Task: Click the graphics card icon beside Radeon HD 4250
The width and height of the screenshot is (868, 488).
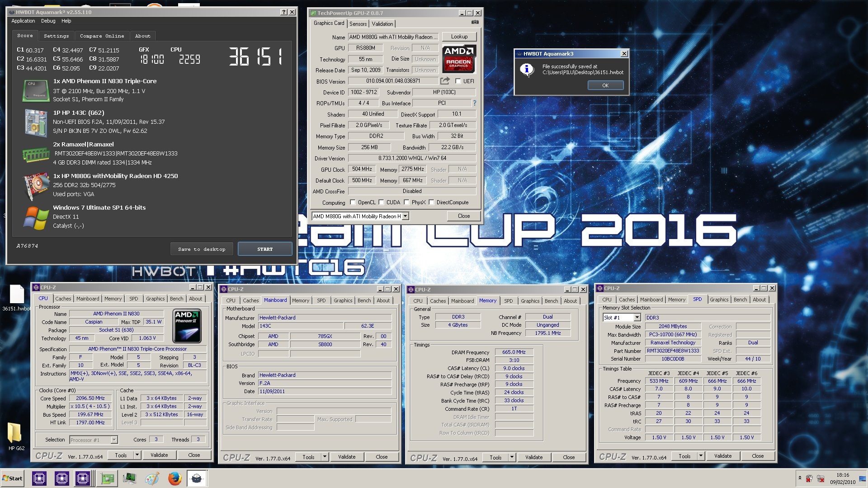Action: pos(36,186)
